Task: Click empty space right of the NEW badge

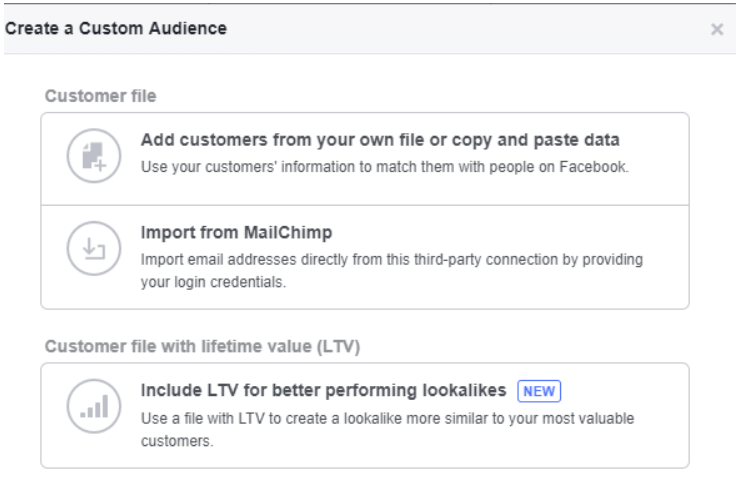Action: point(620,388)
